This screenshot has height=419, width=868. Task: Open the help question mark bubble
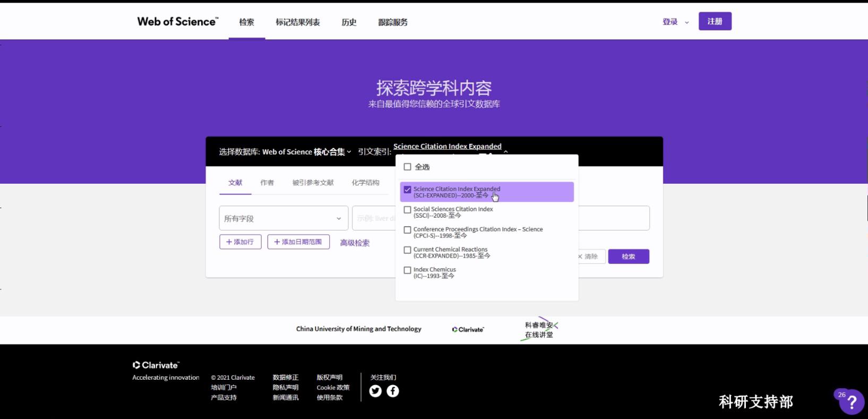point(852,402)
